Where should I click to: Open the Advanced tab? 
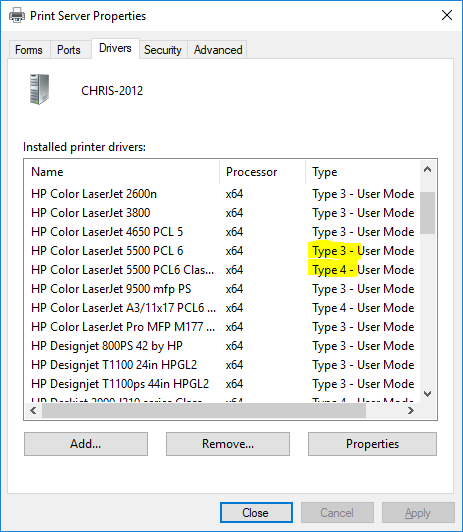point(218,50)
